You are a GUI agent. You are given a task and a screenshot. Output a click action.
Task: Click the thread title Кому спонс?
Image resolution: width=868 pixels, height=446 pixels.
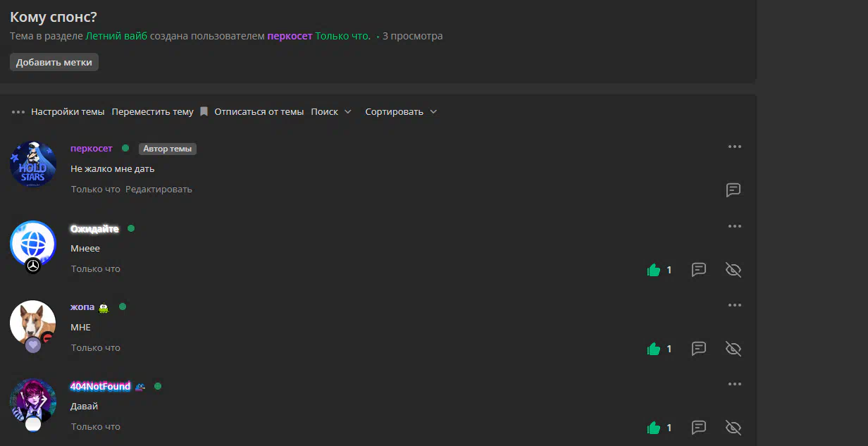tap(54, 18)
